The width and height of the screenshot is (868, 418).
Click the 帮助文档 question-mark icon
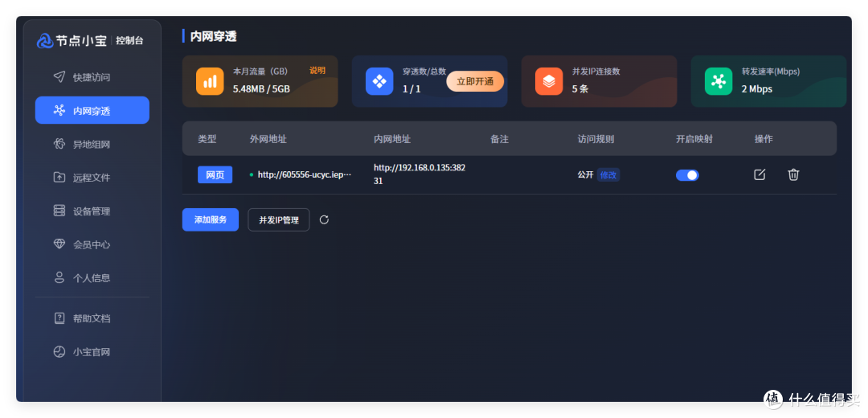point(59,318)
